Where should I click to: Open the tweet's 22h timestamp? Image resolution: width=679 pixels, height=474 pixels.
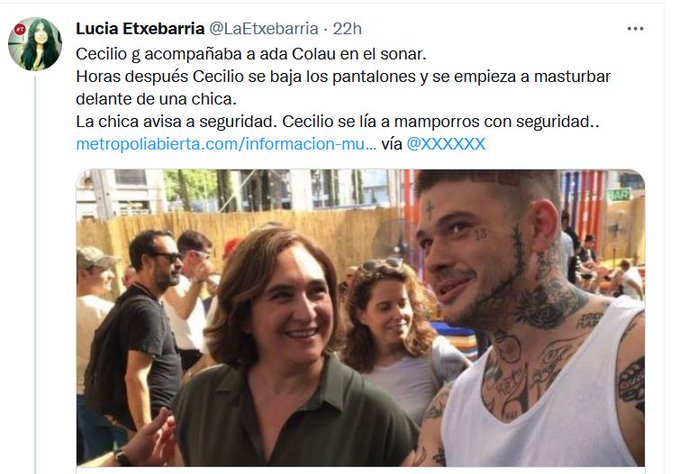pyautogui.click(x=347, y=29)
